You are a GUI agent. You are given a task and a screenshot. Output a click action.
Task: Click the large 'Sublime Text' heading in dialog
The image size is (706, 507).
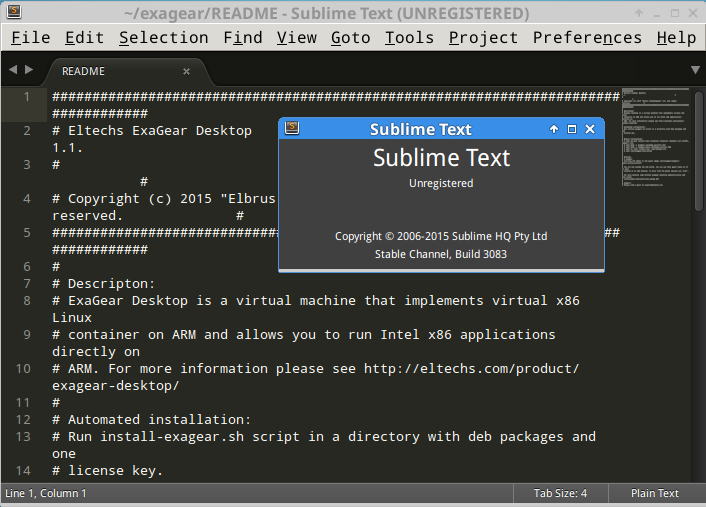click(442, 158)
